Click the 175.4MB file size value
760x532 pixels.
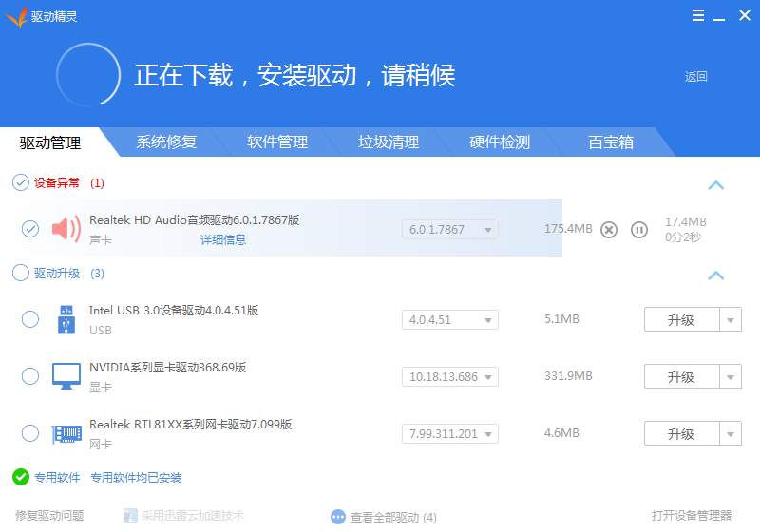[x=568, y=229]
